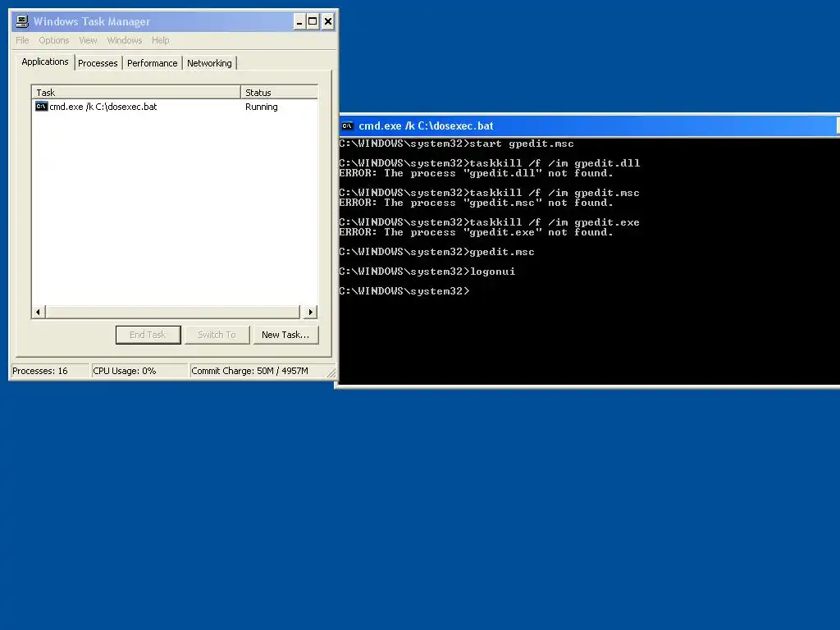Open the Windows menu in Task Manager
This screenshot has height=630, width=840.
click(x=125, y=40)
